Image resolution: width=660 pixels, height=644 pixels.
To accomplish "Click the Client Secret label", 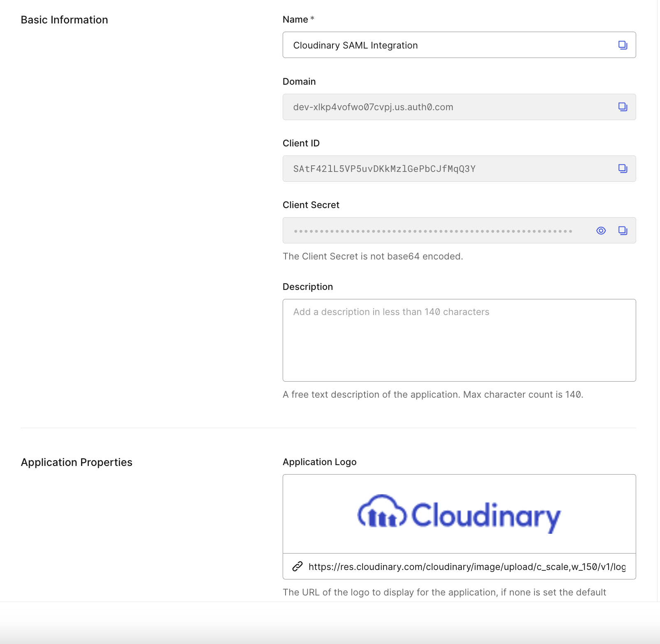I will click(x=311, y=205).
